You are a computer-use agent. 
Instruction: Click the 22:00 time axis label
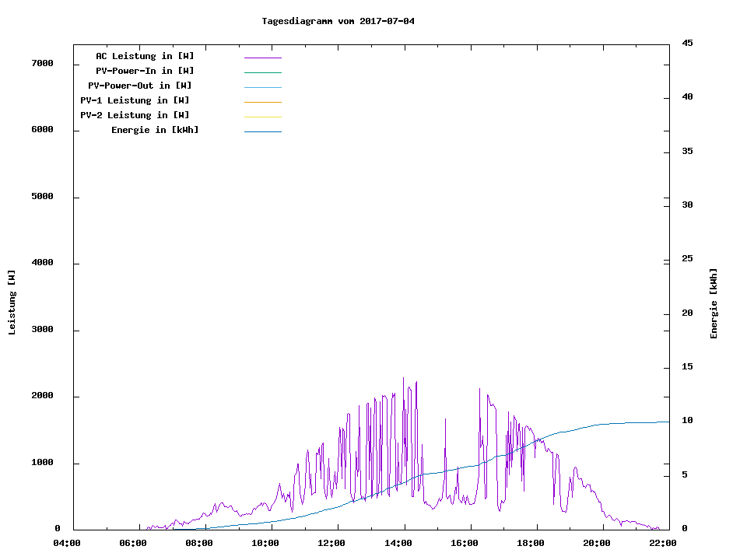[663, 543]
